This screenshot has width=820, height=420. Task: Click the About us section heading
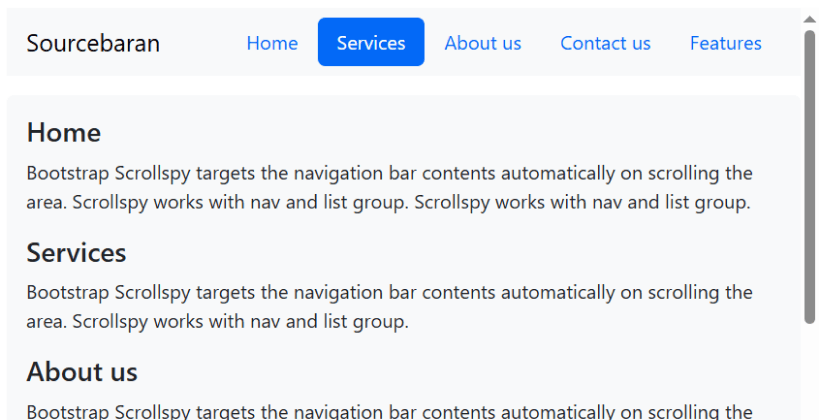pos(82,373)
